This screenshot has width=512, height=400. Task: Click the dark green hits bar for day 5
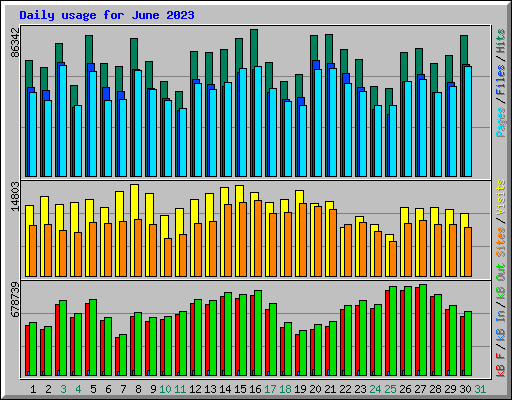[x=89, y=49]
